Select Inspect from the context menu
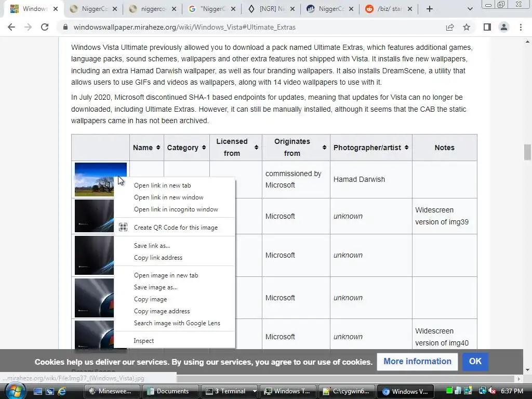The image size is (532, 399). [x=175, y=341]
